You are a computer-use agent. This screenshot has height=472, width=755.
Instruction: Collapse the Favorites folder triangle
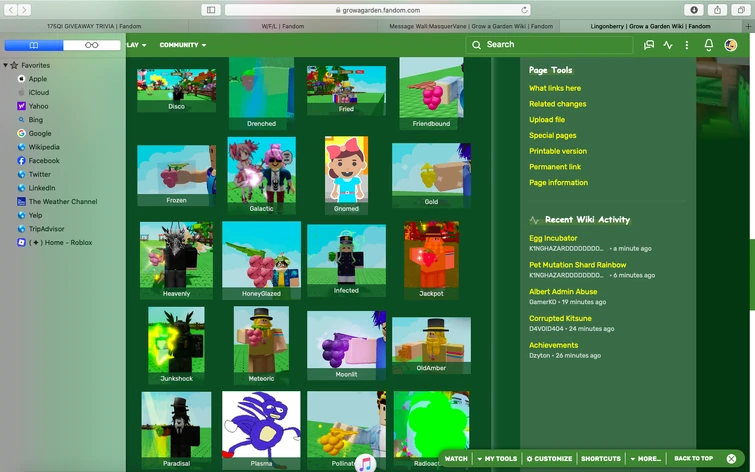tap(5, 65)
